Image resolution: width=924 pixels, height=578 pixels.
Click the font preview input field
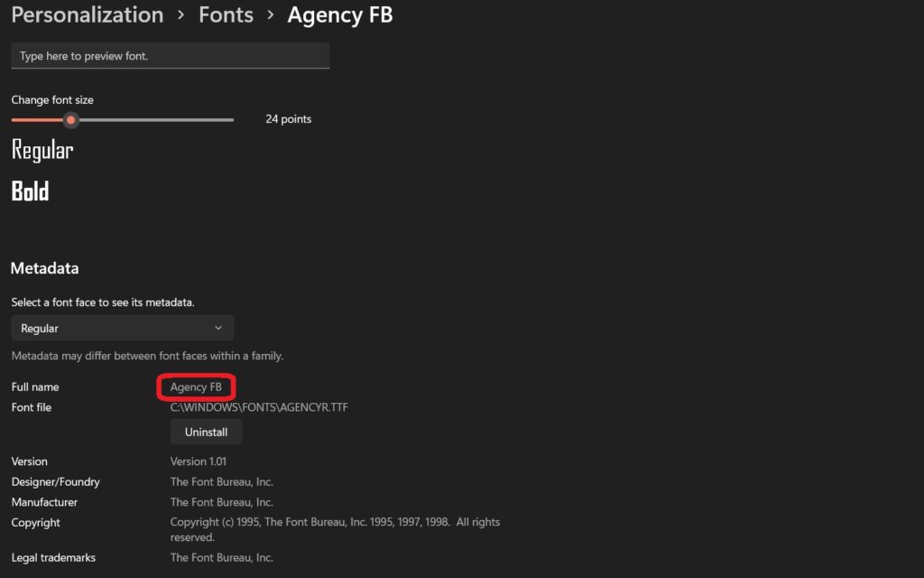(x=170, y=55)
